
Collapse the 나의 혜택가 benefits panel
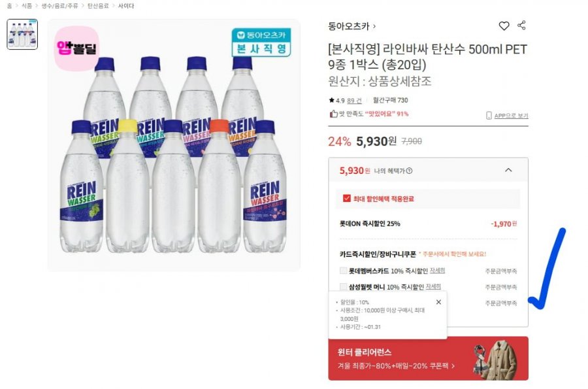click(508, 170)
